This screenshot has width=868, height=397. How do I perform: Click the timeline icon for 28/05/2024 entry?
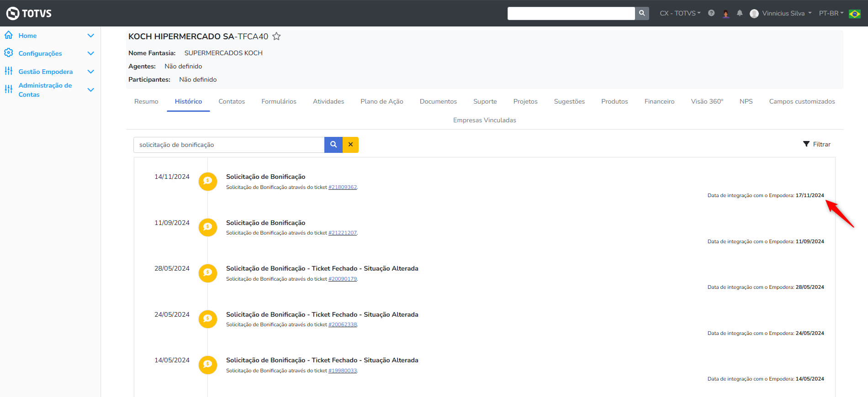click(x=208, y=273)
